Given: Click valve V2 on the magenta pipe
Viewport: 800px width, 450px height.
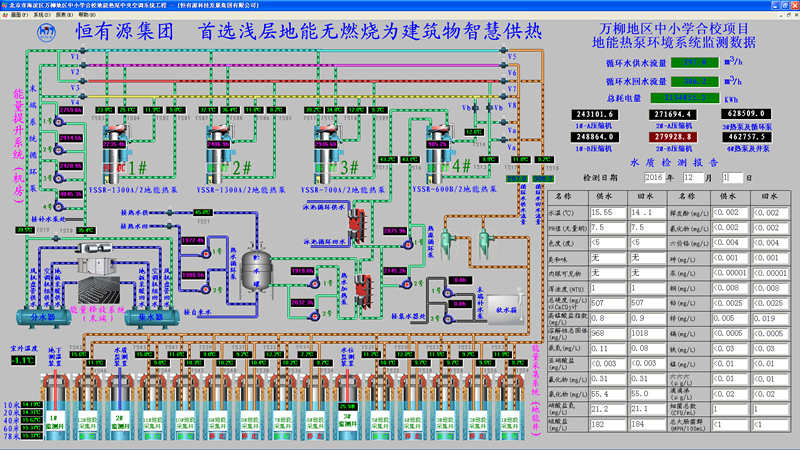Looking at the screenshot, I should pos(83,65).
